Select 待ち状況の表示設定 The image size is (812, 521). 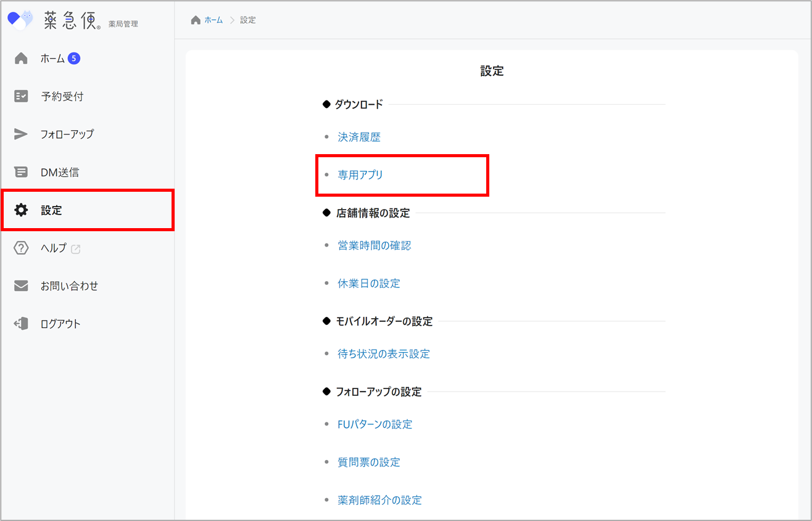pyautogui.click(x=384, y=354)
